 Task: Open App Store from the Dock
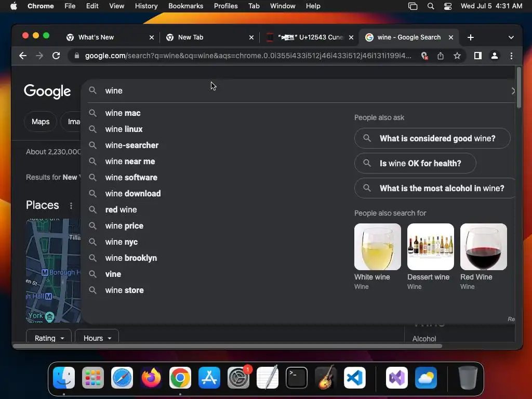click(x=209, y=378)
